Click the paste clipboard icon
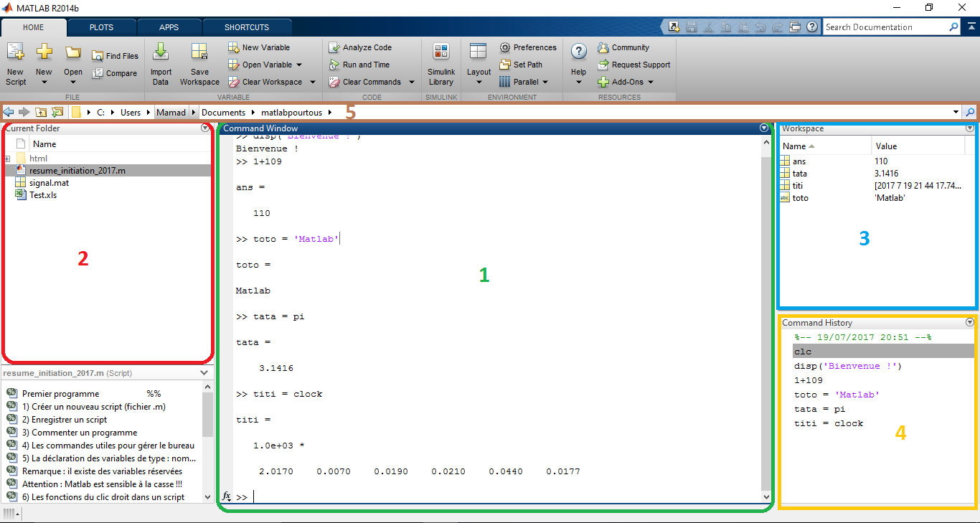This screenshot has width=980, height=523. pyautogui.click(x=743, y=27)
